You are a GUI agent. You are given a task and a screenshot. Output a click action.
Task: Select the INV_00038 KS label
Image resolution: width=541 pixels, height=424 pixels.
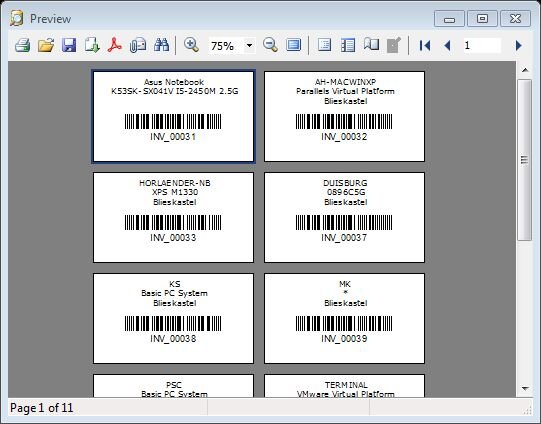pyautogui.click(x=173, y=318)
